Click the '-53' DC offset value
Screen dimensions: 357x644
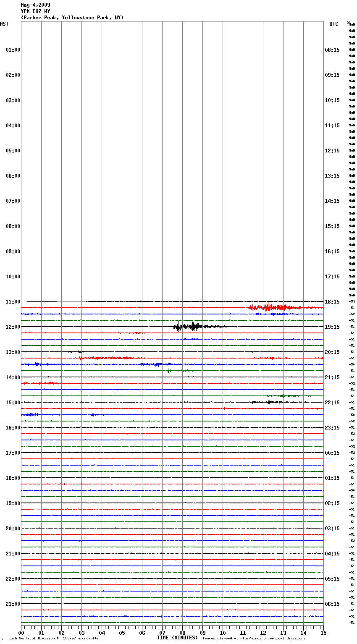[x=352, y=302]
